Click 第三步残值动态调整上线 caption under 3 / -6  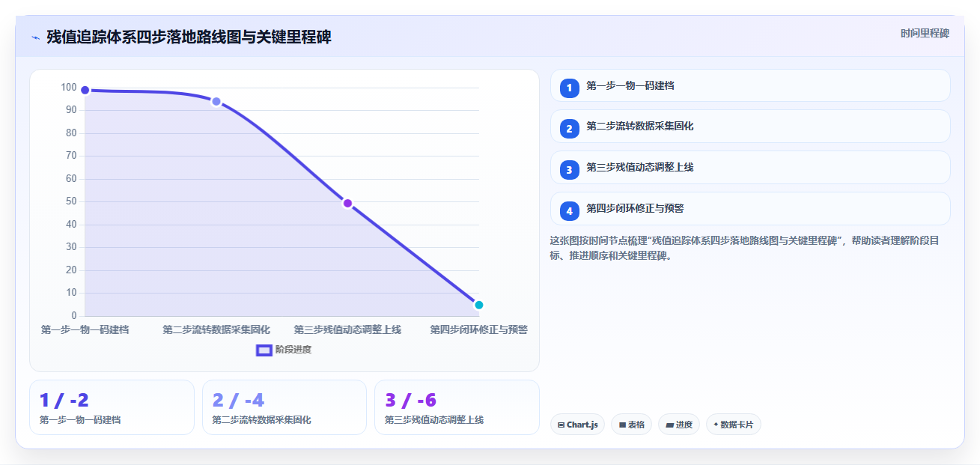pos(434,420)
